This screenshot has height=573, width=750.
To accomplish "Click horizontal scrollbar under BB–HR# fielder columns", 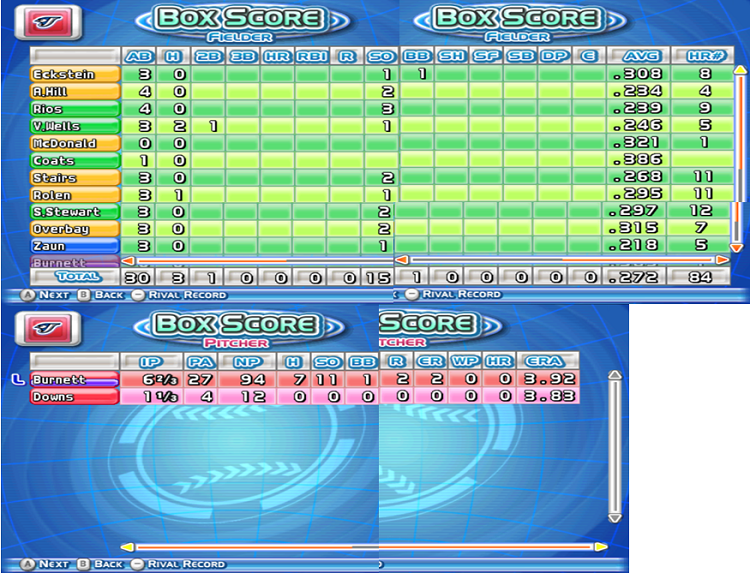I will tap(562, 260).
